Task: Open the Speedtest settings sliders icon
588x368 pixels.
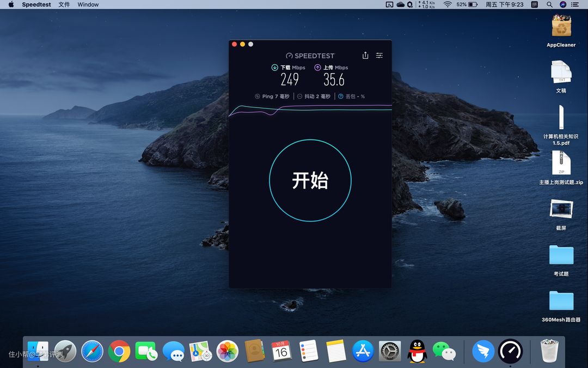Action: coord(379,55)
